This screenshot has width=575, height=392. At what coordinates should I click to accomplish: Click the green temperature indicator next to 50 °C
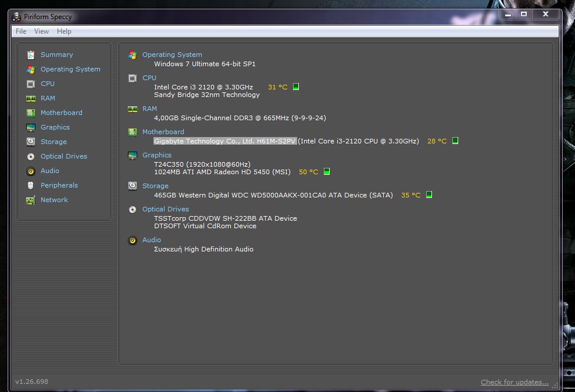coord(327,171)
